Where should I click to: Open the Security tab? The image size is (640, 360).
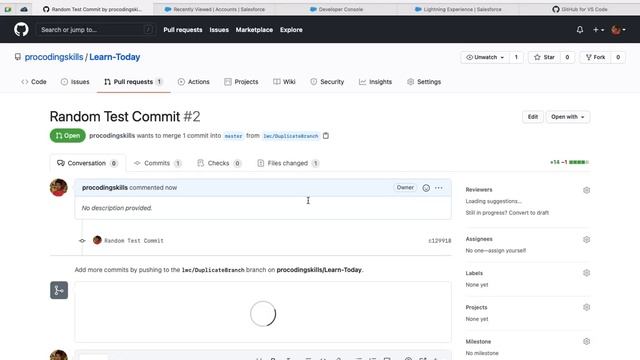pyautogui.click(x=327, y=82)
